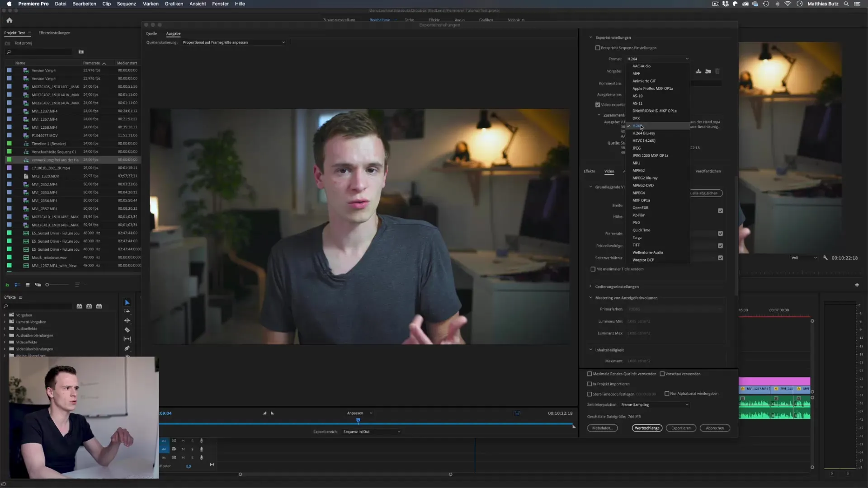Click the Effekte tab in export settings
The height and width of the screenshot is (488, 868).
589,171
